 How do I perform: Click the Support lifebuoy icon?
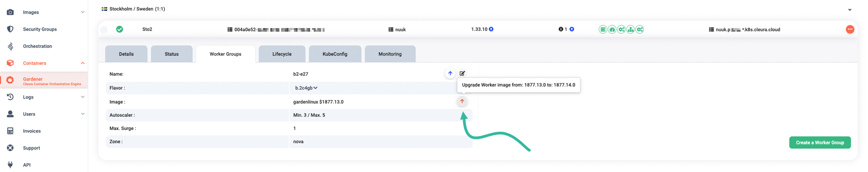10,148
